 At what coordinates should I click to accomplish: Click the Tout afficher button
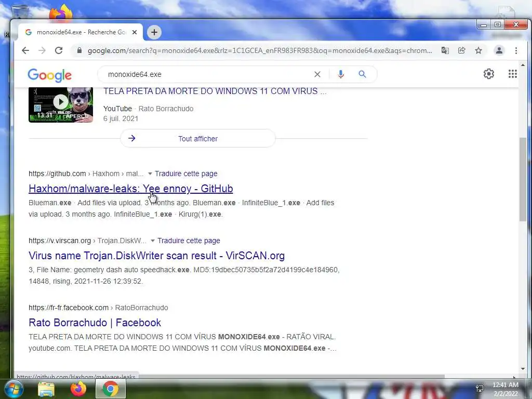point(198,138)
